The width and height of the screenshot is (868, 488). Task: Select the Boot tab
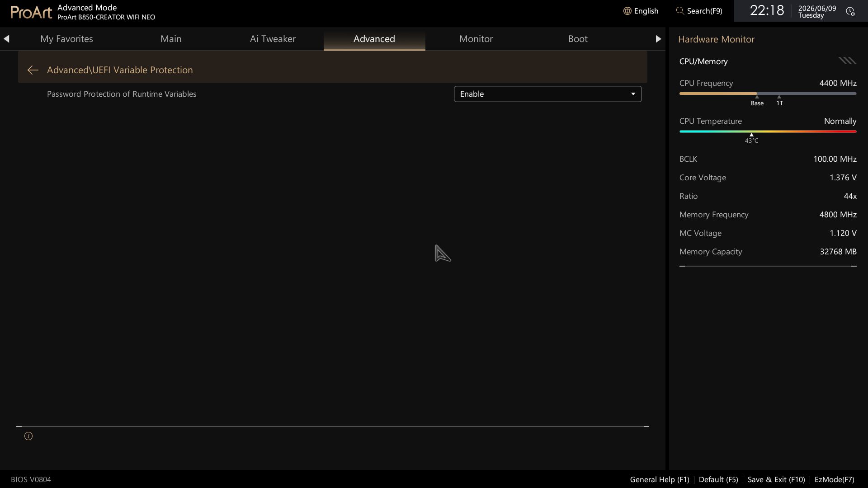click(578, 39)
